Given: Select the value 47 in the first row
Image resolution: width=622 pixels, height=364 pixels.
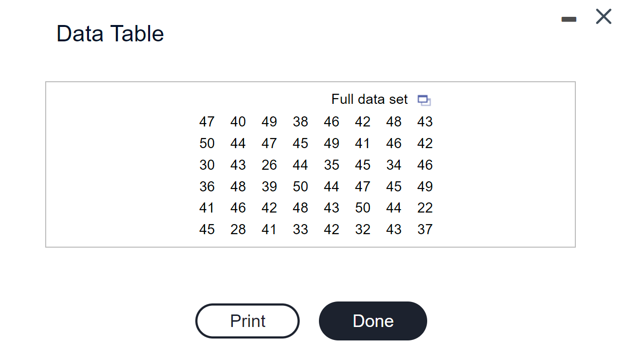Looking at the screenshot, I should pos(207,122).
